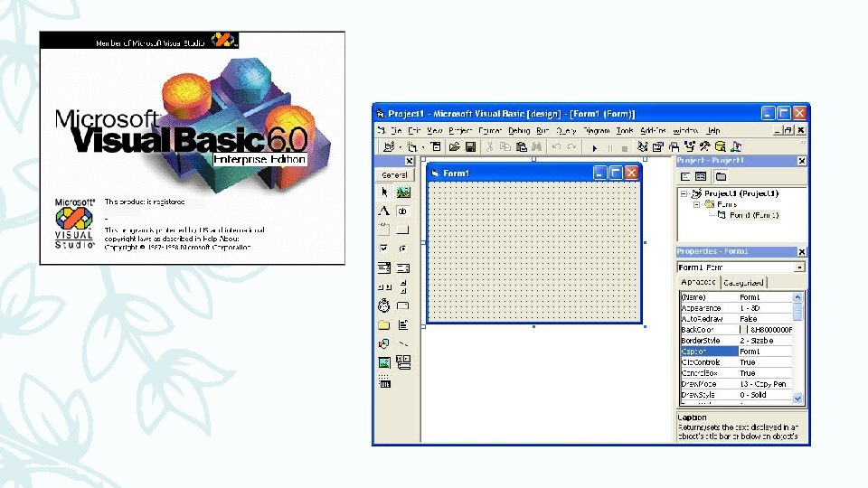Open the Debug menu
Viewport: 868px width, 488px height.
click(519, 130)
